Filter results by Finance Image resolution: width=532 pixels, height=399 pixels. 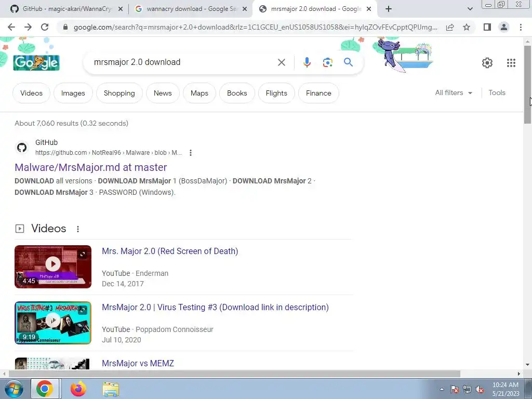pyautogui.click(x=318, y=93)
